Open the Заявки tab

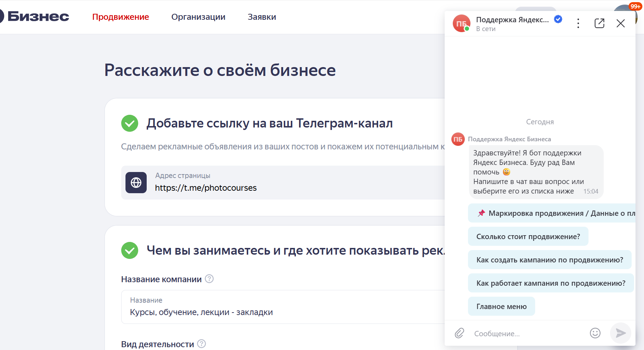[x=262, y=17]
